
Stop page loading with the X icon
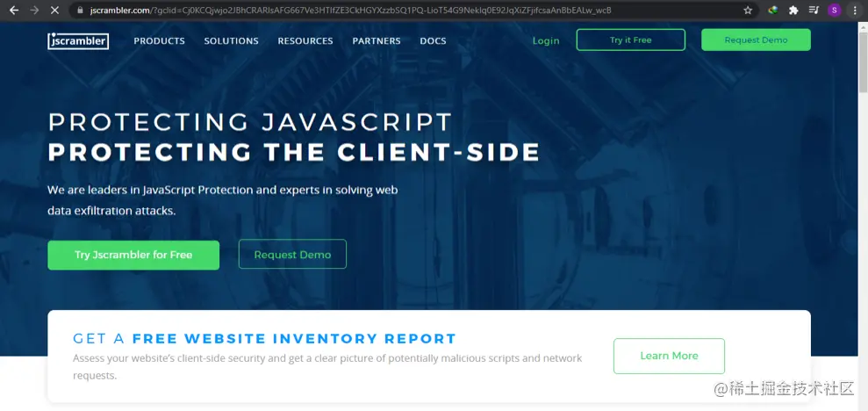coord(54,10)
